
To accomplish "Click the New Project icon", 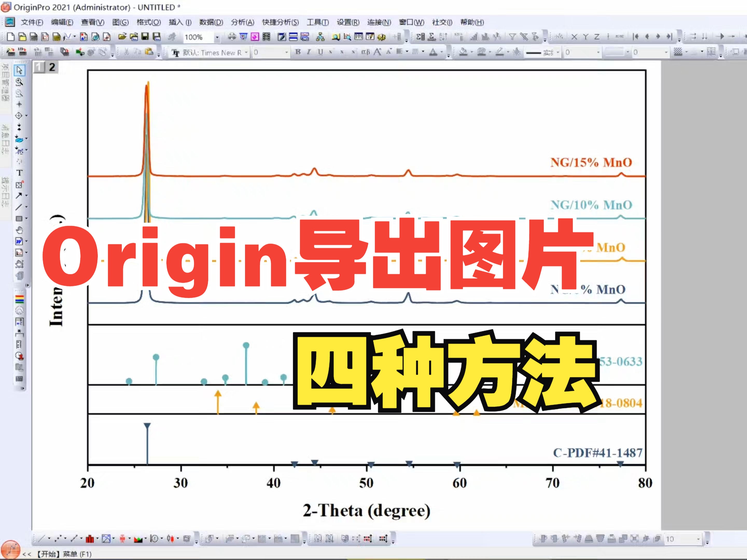I will click(11, 37).
